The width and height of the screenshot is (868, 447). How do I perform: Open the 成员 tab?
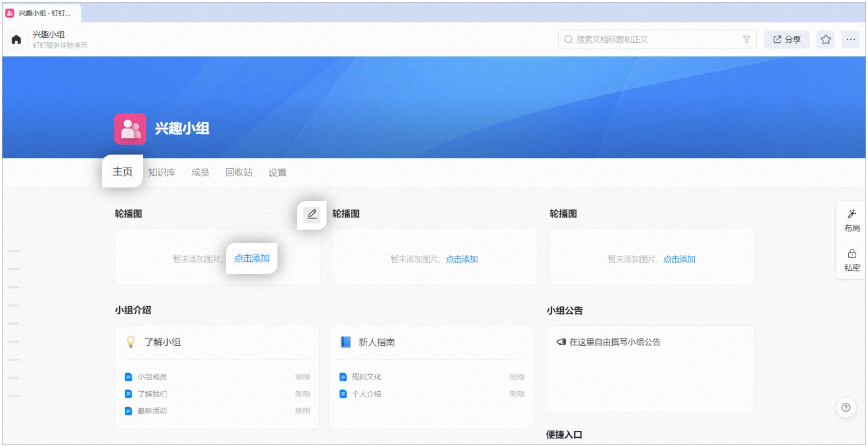pyautogui.click(x=200, y=173)
